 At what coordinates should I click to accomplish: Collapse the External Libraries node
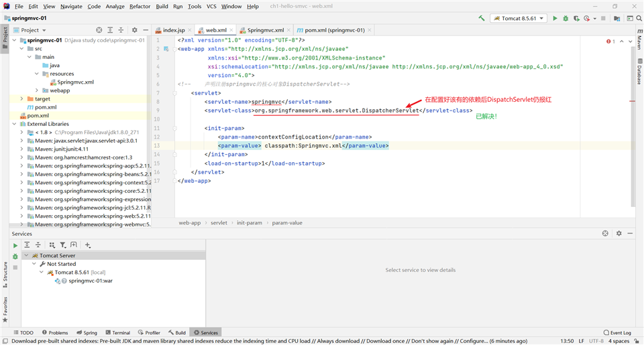(15, 124)
